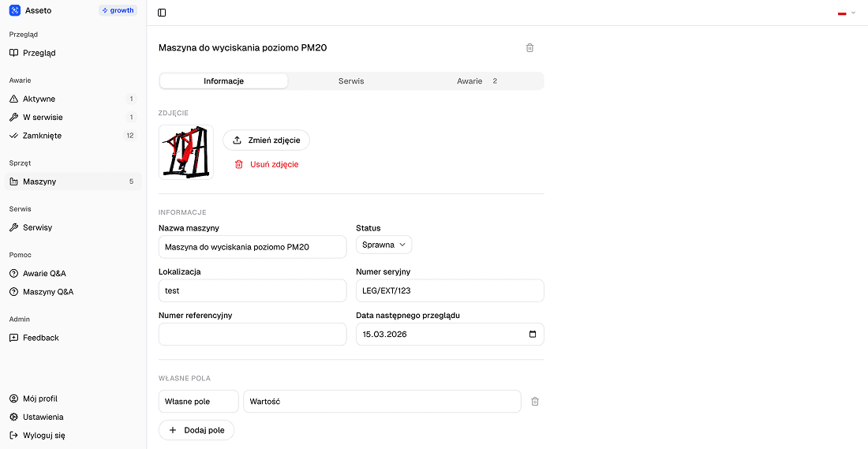This screenshot has width=868, height=449.
Task: Click Usuń zdjęcie to remove photo
Action: [266, 164]
